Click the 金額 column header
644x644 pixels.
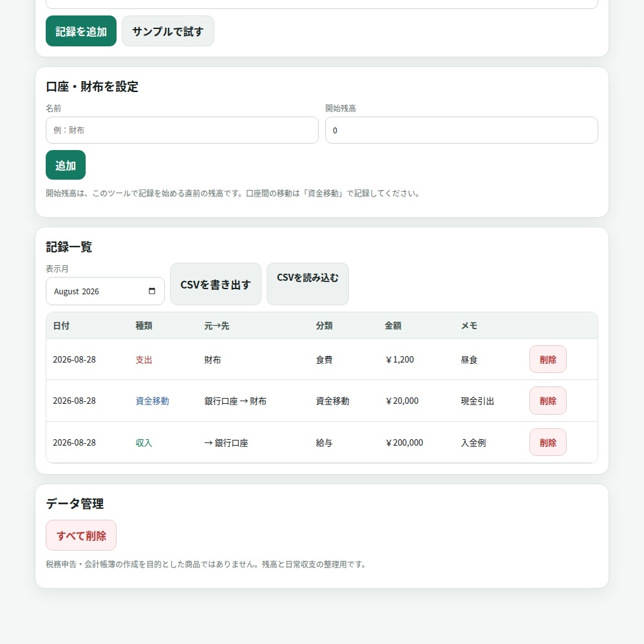click(393, 326)
